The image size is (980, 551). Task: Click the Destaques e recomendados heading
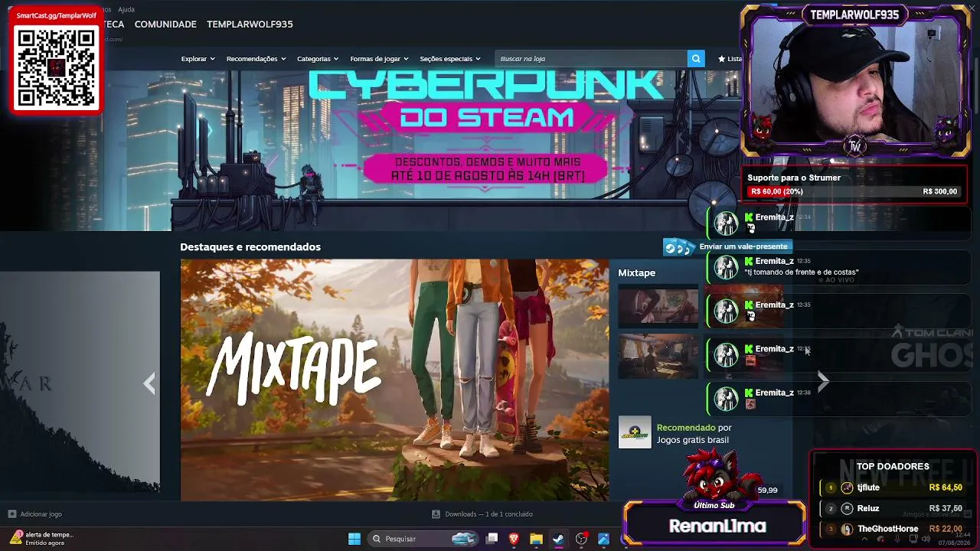coord(250,246)
